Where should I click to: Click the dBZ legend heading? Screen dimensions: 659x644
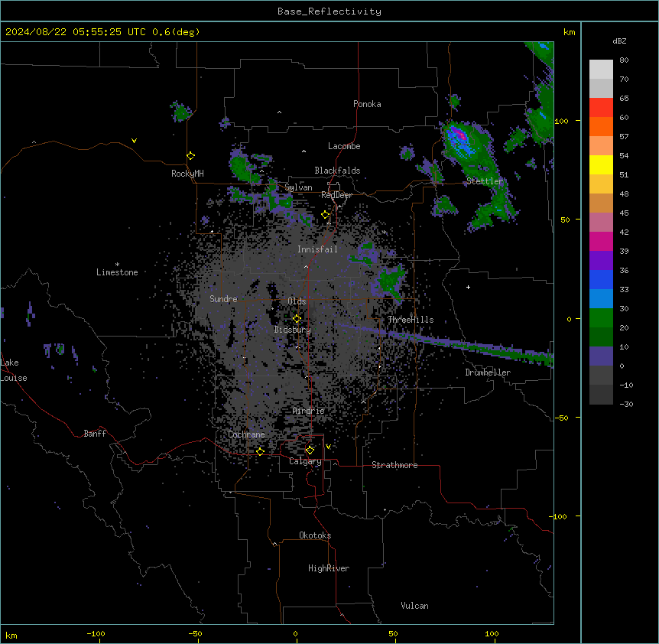[x=619, y=41]
